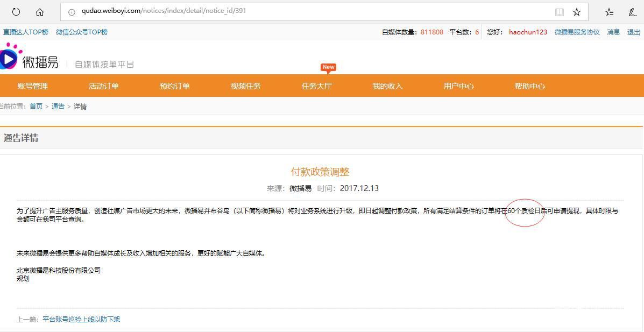Open 任务大厅 with the New badge
This screenshot has width=644, height=332.
[317, 86]
